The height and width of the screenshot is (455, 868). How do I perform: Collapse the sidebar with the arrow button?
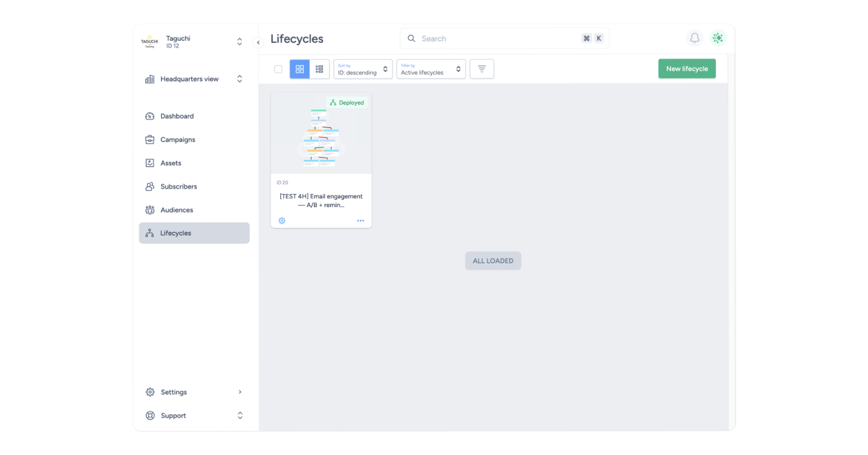tap(258, 42)
